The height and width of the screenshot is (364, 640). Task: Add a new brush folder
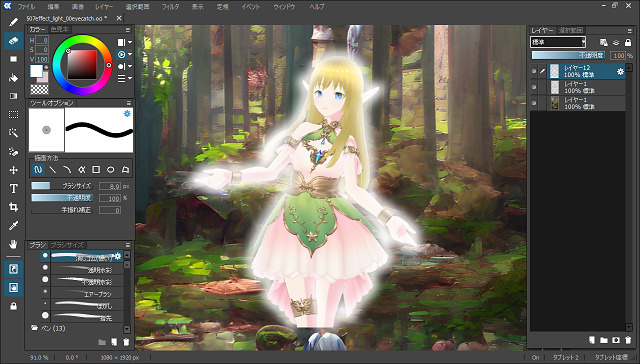(x=102, y=342)
